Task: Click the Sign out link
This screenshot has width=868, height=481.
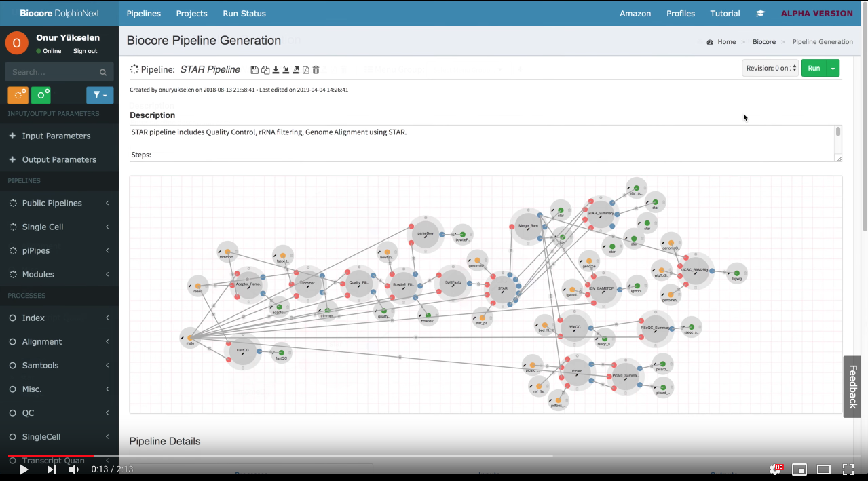Action: (85, 51)
